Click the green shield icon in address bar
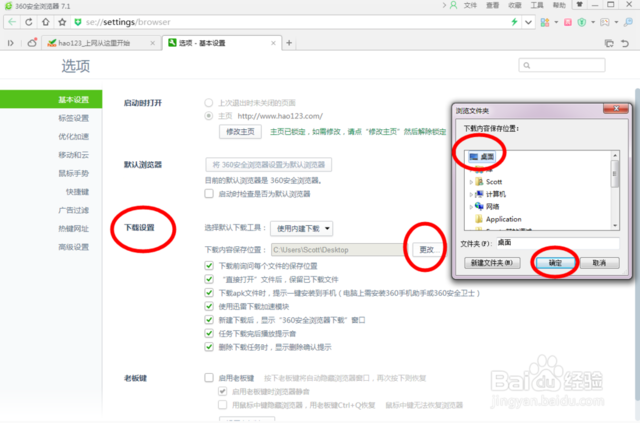The width and height of the screenshot is (640, 423). click(78, 22)
